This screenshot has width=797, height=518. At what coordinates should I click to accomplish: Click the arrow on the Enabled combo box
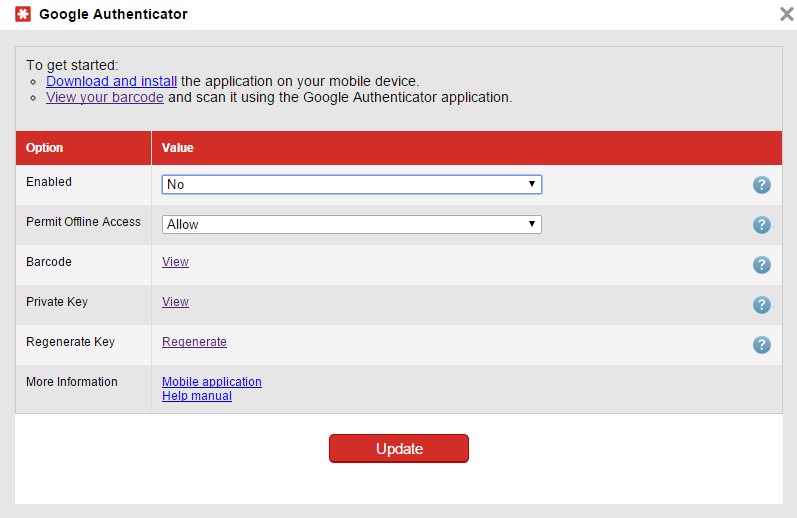point(532,184)
